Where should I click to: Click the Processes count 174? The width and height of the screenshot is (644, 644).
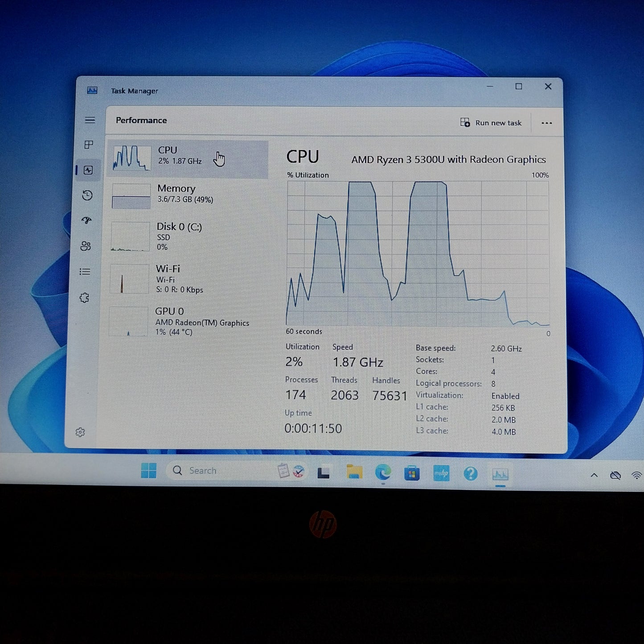pos(295,395)
